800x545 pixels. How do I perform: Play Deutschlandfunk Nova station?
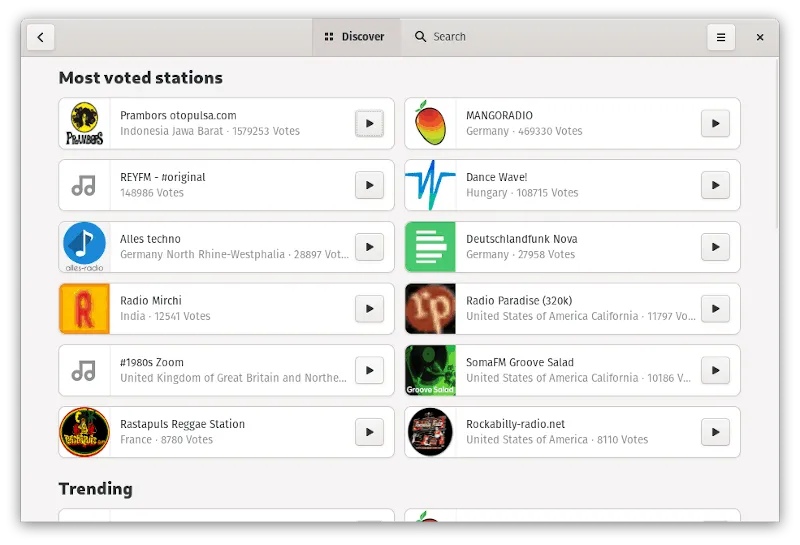(x=715, y=247)
